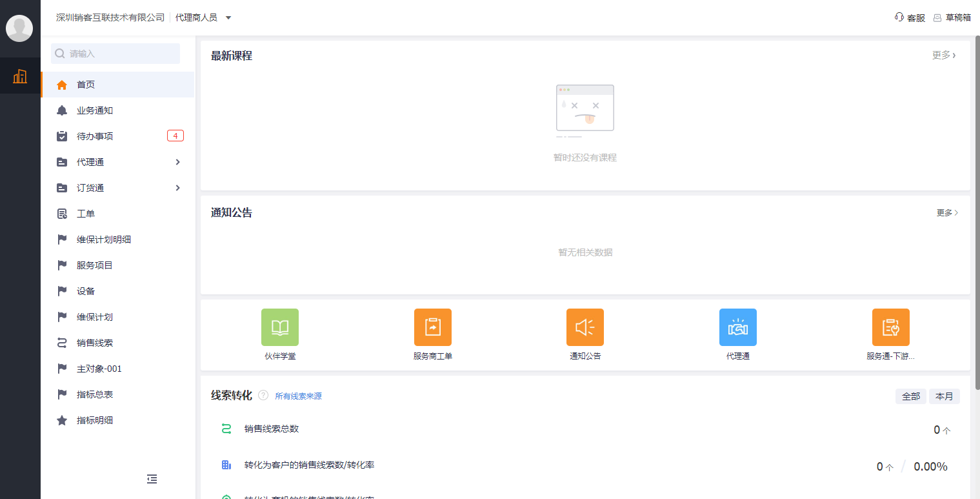Open the 服务商工单 orange icon
This screenshot has width=980, height=499.
pos(433,327)
